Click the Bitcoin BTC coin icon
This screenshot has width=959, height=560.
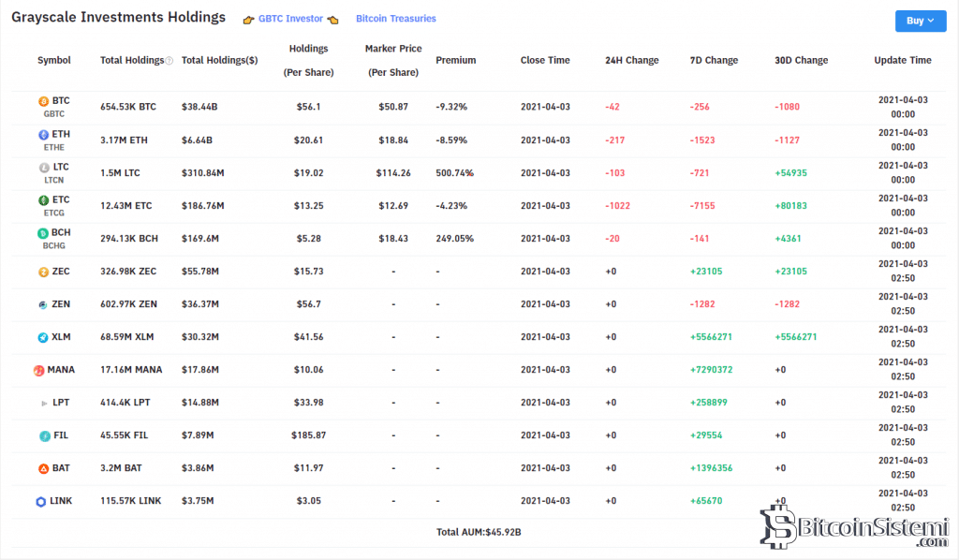tap(42, 101)
